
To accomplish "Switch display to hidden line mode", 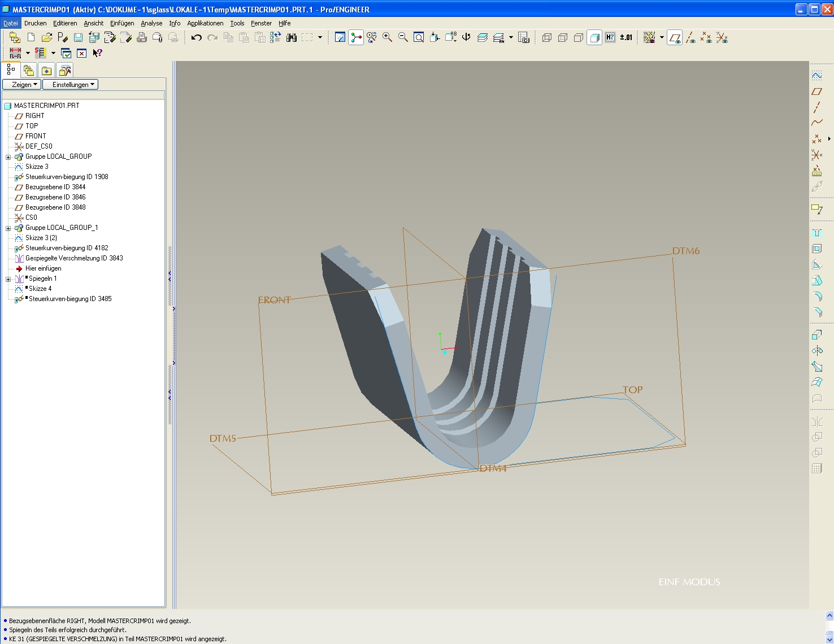I will 563,37.
